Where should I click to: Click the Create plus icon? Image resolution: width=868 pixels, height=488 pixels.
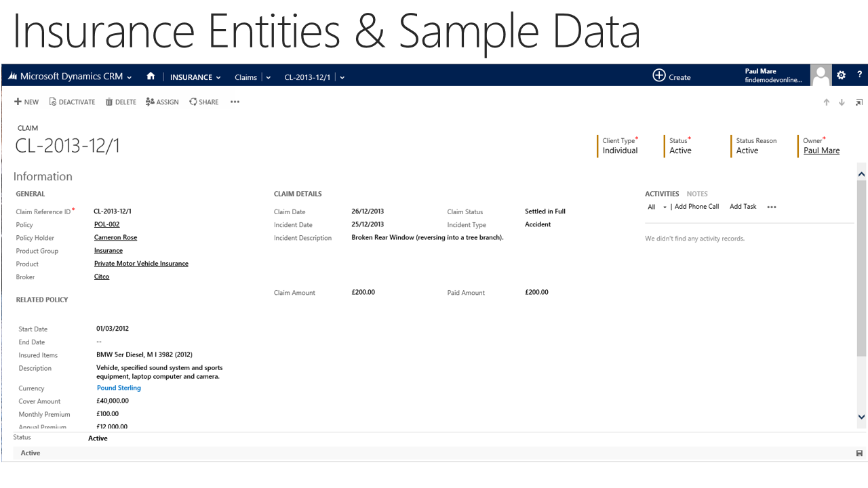[659, 76]
